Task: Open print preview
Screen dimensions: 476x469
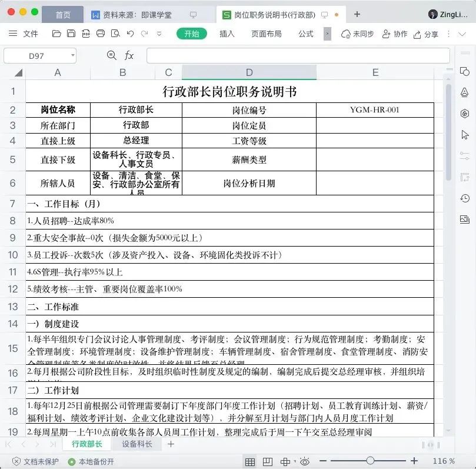Action: click(115, 34)
